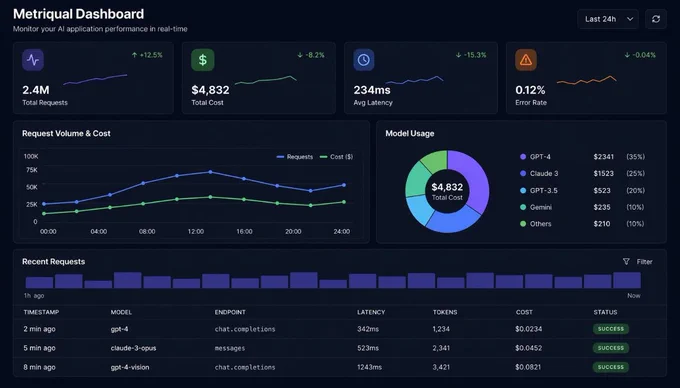
Task: Click the Others $210 cost value
Action: tap(602, 224)
